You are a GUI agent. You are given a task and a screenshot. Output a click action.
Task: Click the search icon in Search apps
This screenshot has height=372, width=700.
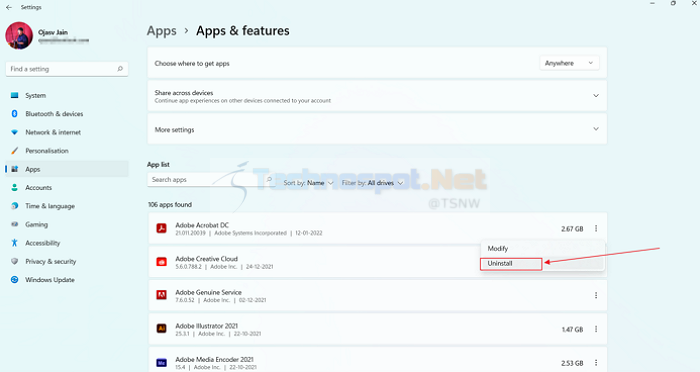(x=269, y=180)
